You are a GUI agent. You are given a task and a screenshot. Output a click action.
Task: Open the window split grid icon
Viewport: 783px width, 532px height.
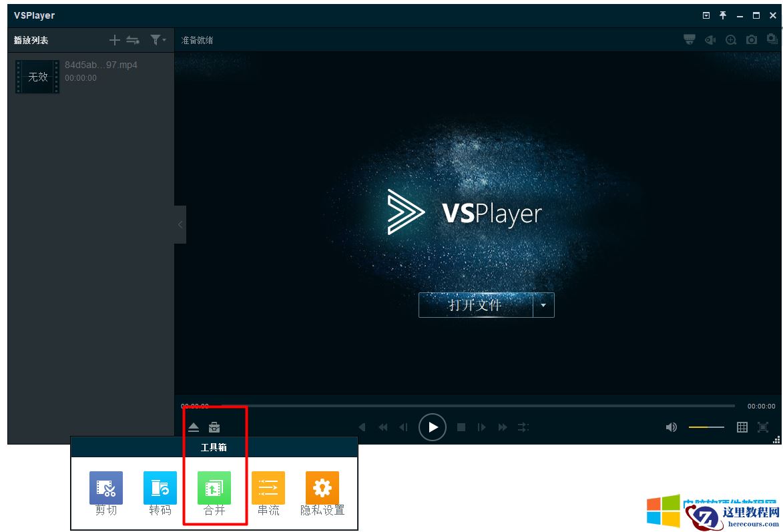click(x=742, y=427)
